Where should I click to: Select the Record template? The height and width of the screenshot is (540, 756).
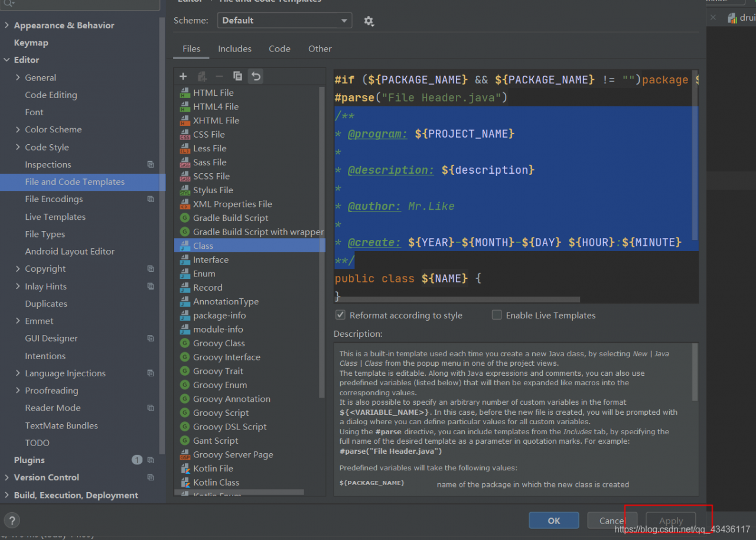click(207, 288)
